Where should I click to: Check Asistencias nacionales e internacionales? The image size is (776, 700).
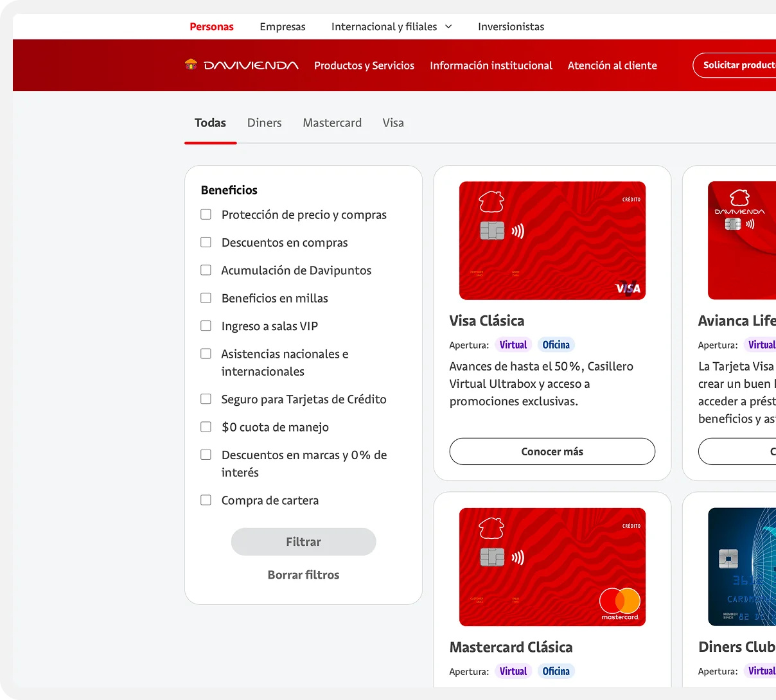click(206, 353)
